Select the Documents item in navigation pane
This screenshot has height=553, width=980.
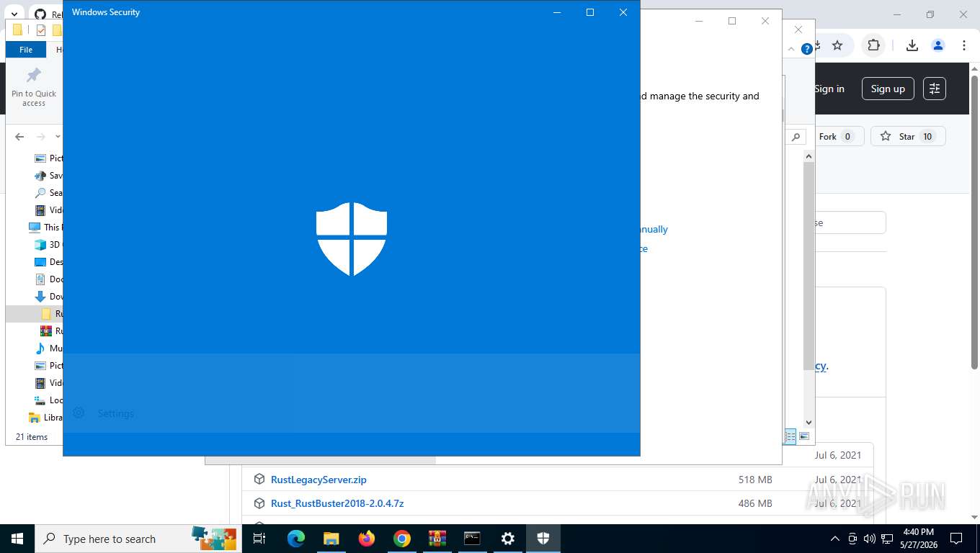[x=49, y=279]
